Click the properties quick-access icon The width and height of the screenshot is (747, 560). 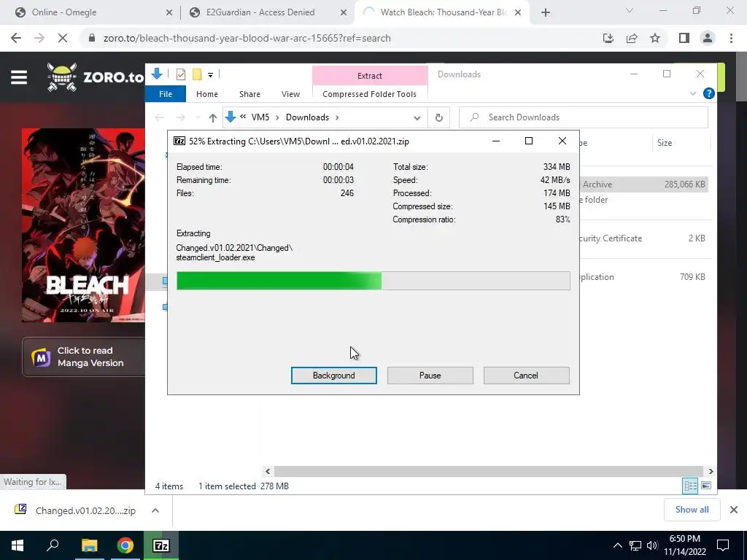tap(181, 74)
